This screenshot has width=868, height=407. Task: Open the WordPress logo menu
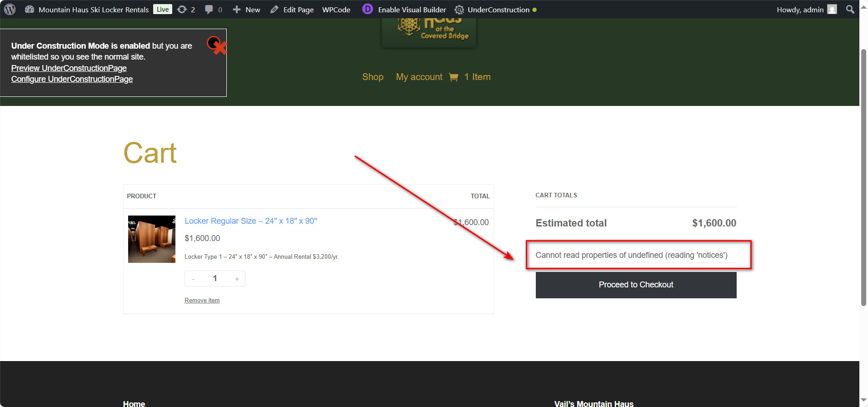(x=10, y=9)
